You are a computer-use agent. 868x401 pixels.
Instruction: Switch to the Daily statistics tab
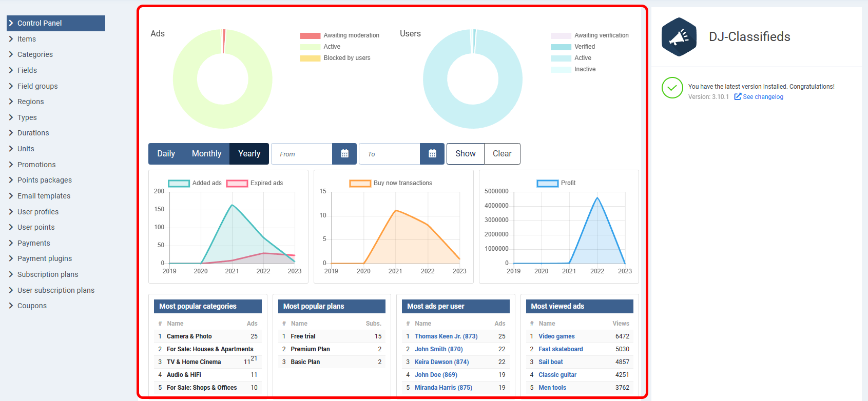pos(166,154)
